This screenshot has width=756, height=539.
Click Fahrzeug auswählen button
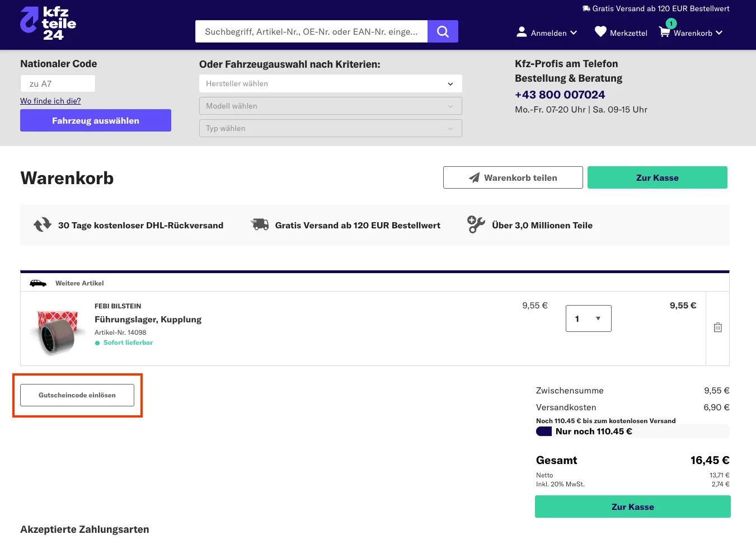[x=96, y=120]
